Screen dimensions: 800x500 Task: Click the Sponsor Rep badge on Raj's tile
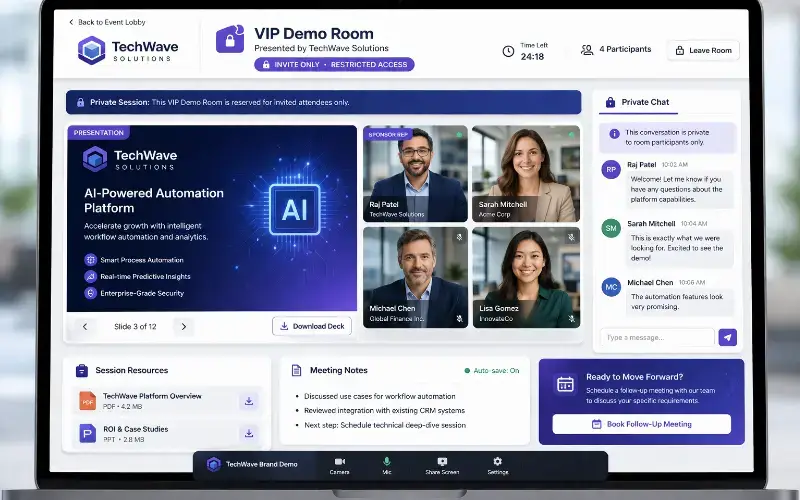pyautogui.click(x=388, y=134)
